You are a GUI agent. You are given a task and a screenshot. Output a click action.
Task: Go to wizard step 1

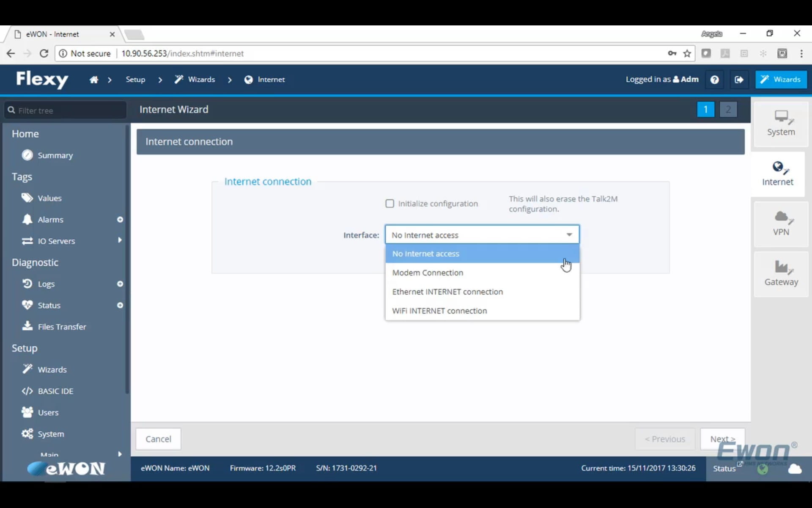click(705, 110)
